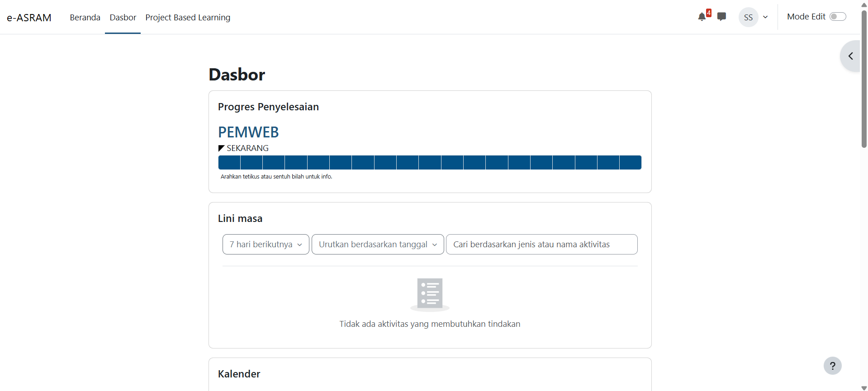Click the page vertical scrollbar thumb

[864, 79]
